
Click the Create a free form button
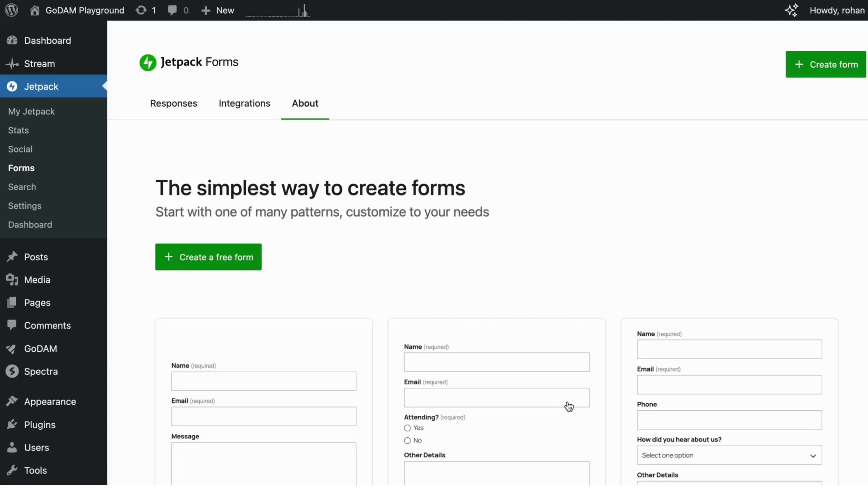pyautogui.click(x=208, y=257)
